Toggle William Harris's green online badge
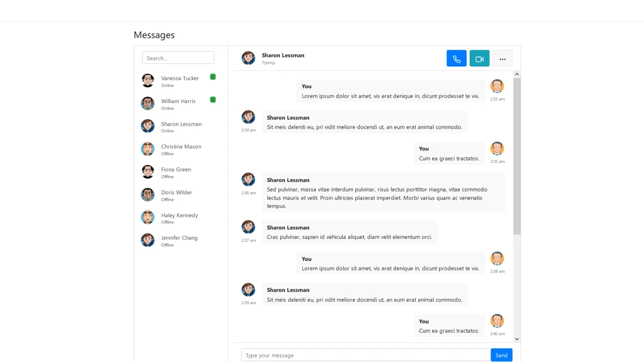This screenshot has width=644, height=362. (212, 100)
